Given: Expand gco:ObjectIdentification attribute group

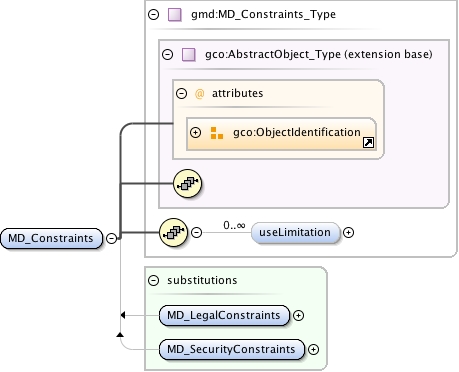Looking at the screenshot, I should (195, 133).
